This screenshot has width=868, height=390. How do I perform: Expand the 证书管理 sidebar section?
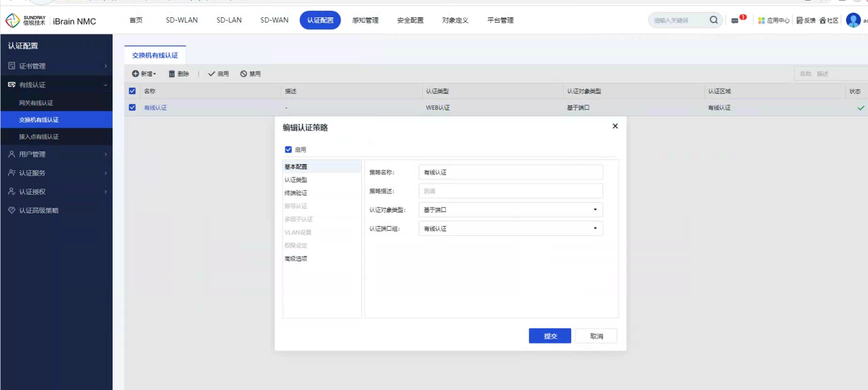point(57,66)
